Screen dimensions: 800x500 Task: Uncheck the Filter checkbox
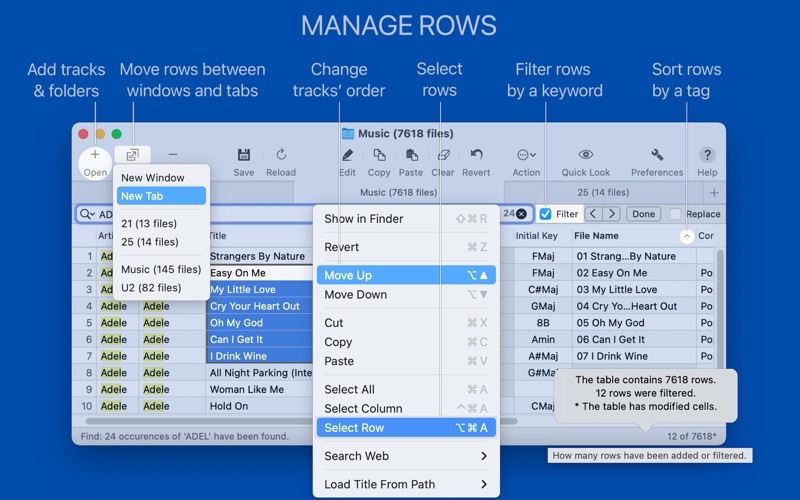(545, 214)
